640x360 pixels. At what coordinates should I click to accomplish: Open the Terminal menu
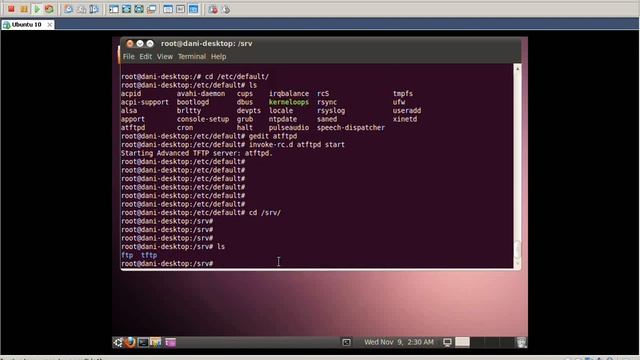pos(192,56)
